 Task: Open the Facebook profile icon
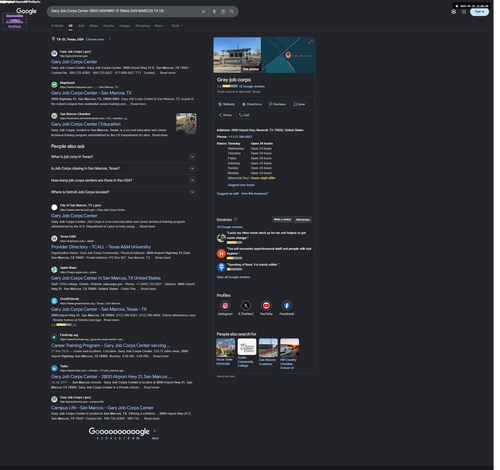[x=287, y=305]
